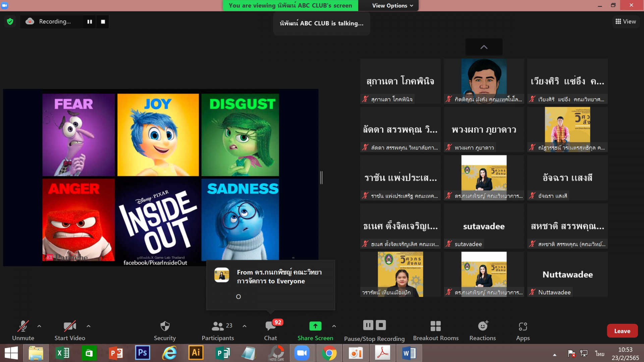Pause recording via top-left indicator
The height and width of the screenshot is (362, 644).
[x=90, y=22]
